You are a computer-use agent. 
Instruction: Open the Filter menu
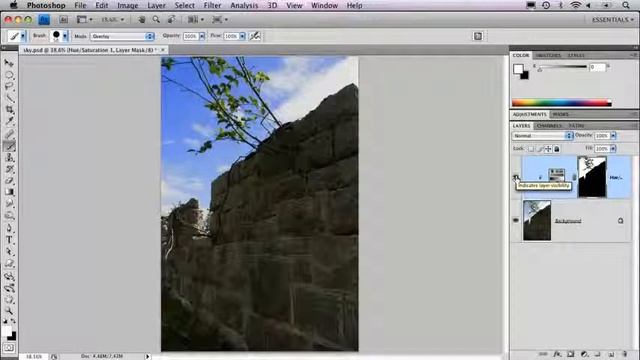[x=212, y=5]
